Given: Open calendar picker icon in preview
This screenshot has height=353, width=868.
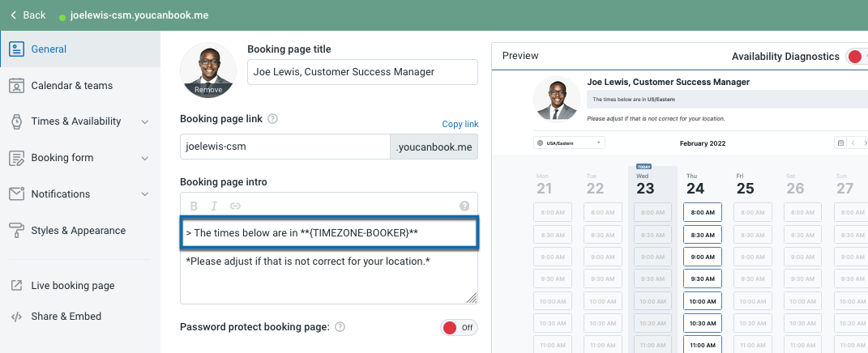Looking at the screenshot, I should (x=840, y=142).
